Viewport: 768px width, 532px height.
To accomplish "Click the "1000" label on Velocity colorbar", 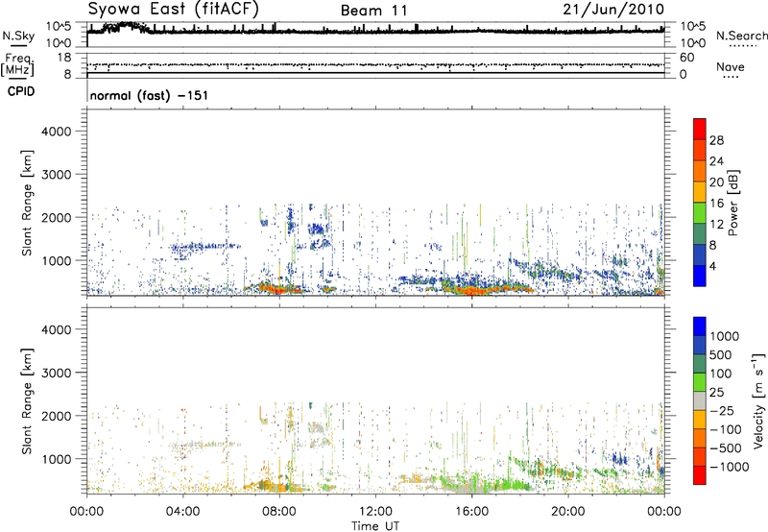I will (724, 336).
